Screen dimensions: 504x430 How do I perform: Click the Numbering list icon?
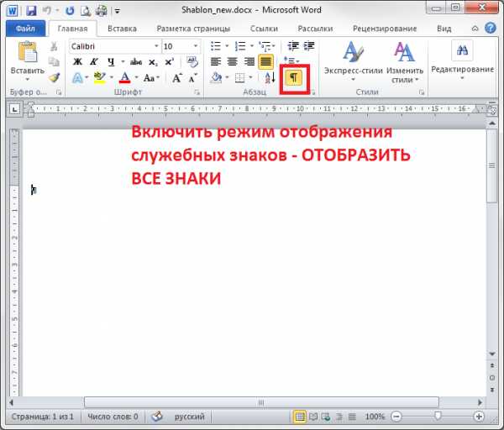tap(240, 46)
